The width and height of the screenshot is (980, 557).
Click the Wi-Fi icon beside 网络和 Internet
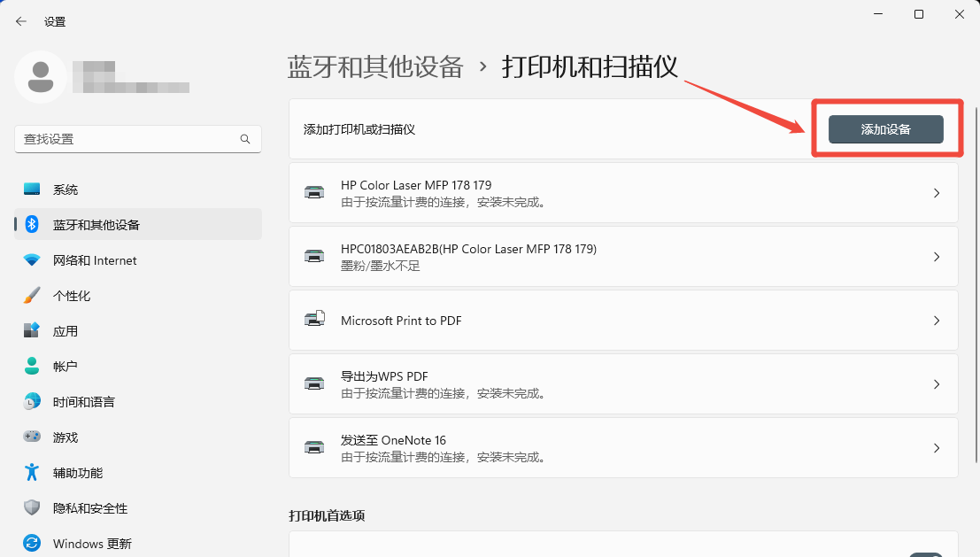click(32, 260)
